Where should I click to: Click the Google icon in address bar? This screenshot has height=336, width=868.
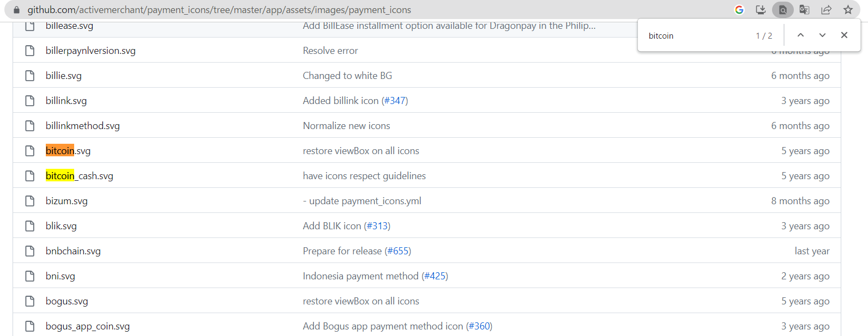(x=739, y=10)
